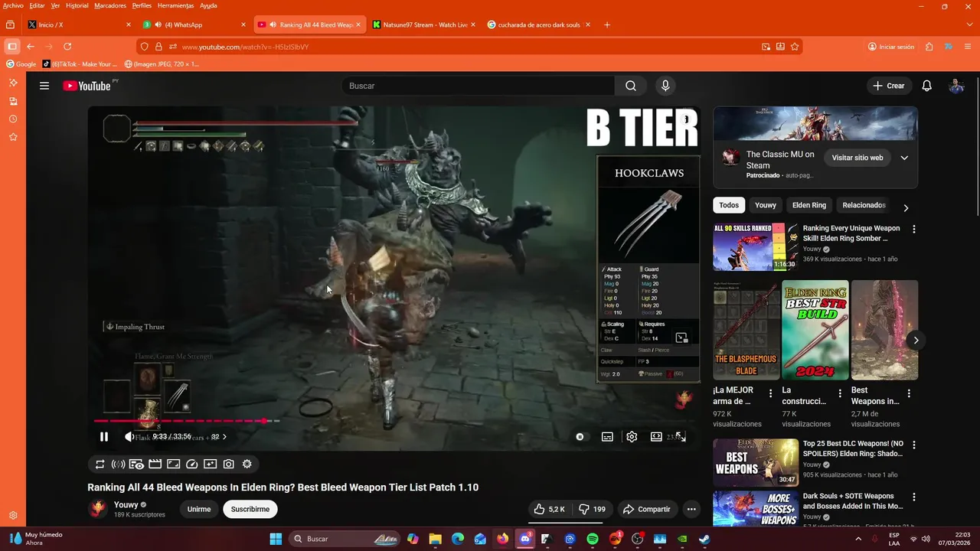Switch to Natsune97 Stream tab
Screen dimensions: 980x551
[x=424, y=24]
